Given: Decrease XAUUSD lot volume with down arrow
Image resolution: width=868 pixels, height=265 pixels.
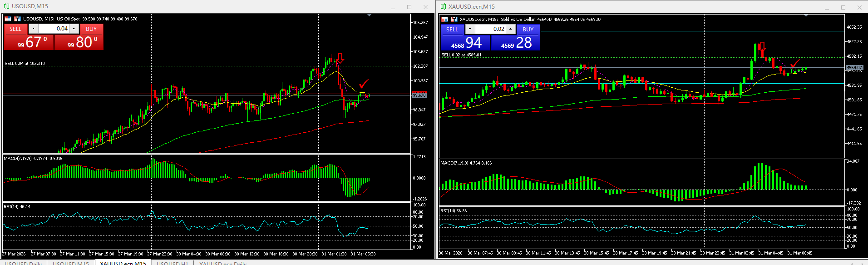Looking at the screenshot, I should click(470, 29).
